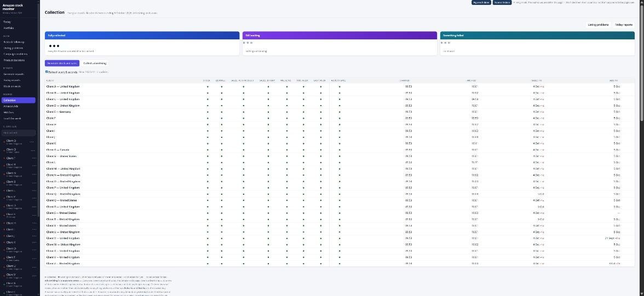Click Friday reports button at top right
The width and height of the screenshot is (644, 296).
623,25
